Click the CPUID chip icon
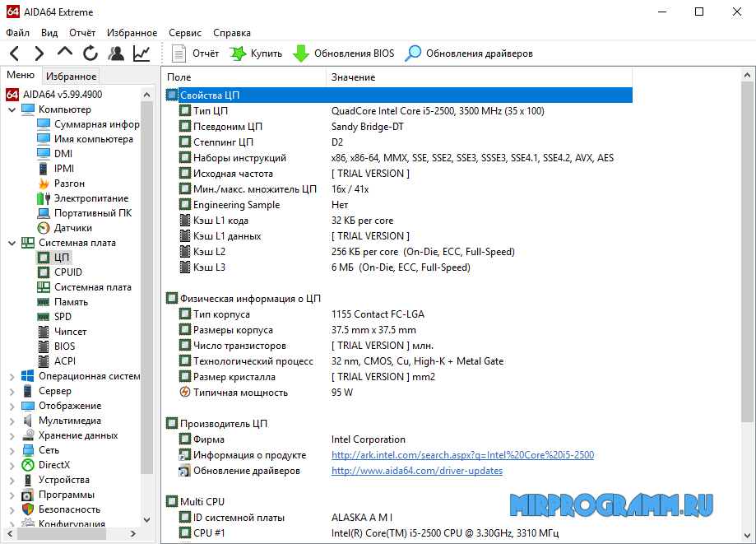 click(x=44, y=272)
